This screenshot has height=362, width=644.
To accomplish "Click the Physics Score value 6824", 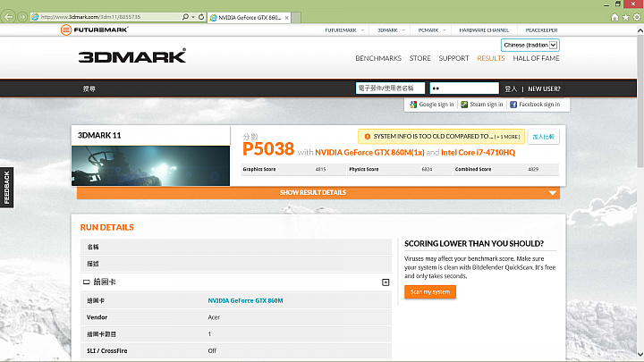I will coord(427,169).
